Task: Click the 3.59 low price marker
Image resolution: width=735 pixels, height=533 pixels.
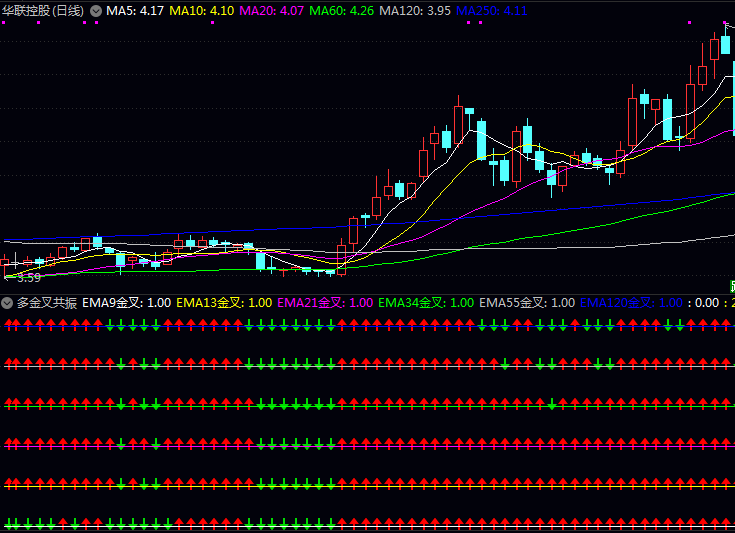Action: (29, 278)
